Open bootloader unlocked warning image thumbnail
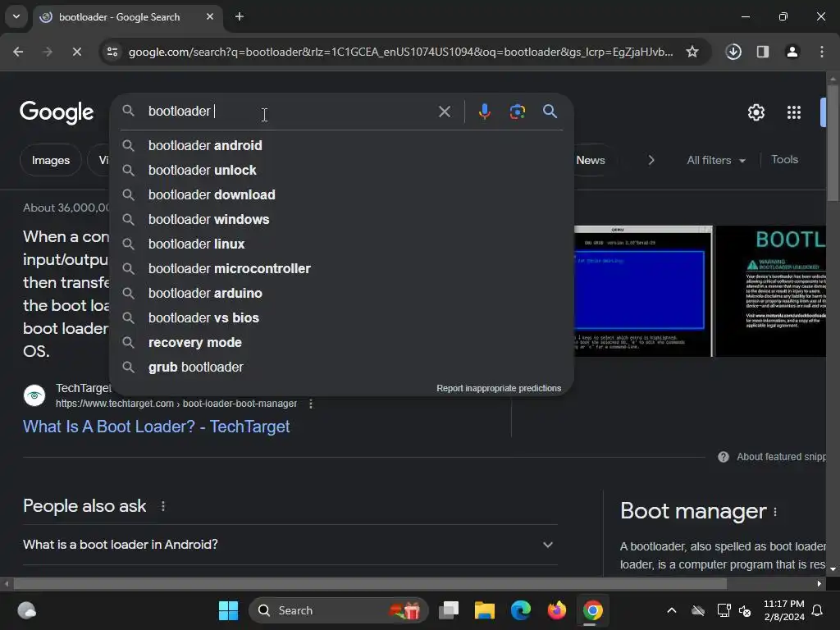This screenshot has height=630, width=840. coord(771,291)
